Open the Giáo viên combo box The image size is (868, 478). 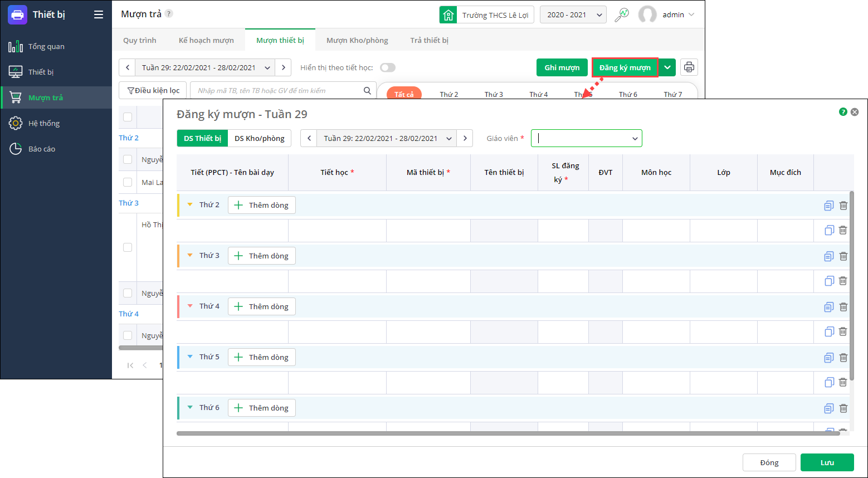pos(587,138)
